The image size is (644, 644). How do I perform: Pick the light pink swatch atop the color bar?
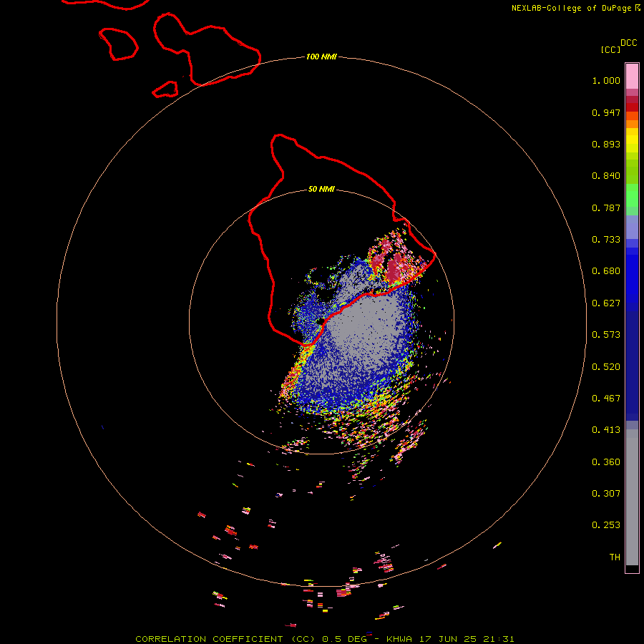click(632, 77)
